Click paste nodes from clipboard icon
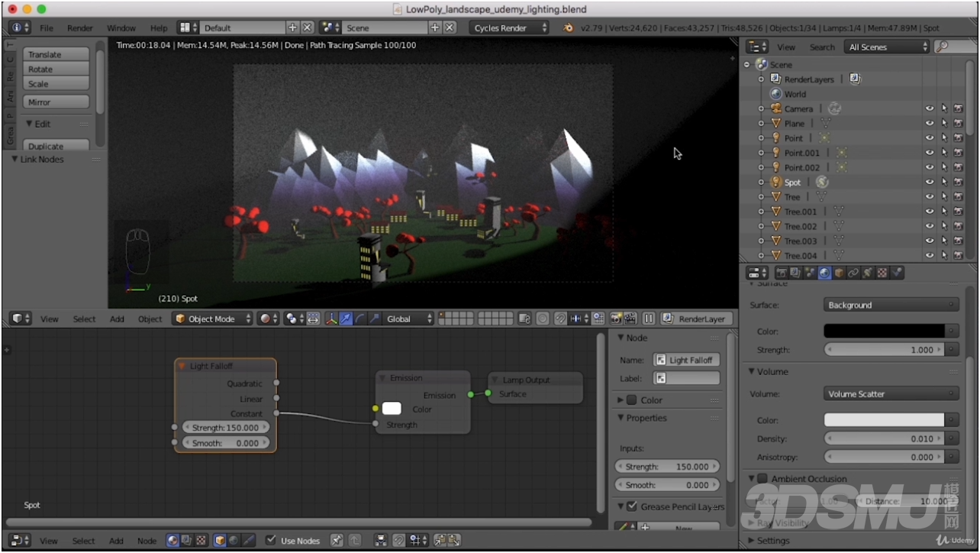 (454, 541)
